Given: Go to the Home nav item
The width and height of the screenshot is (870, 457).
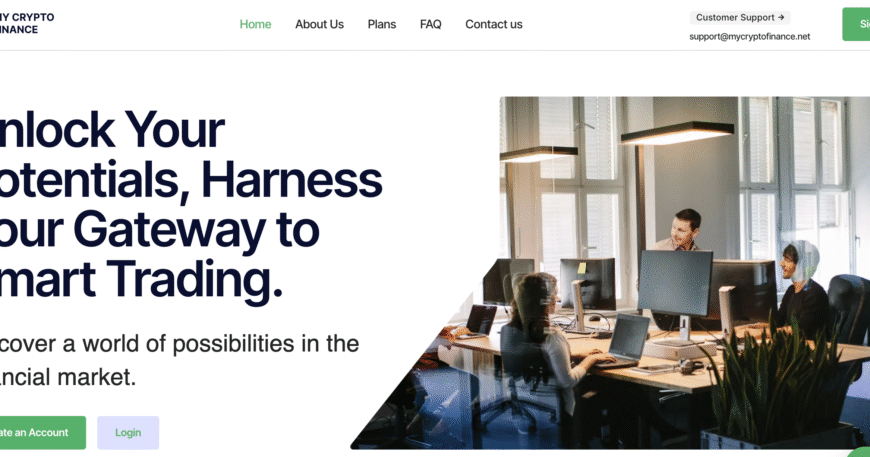Looking at the screenshot, I should click(255, 24).
